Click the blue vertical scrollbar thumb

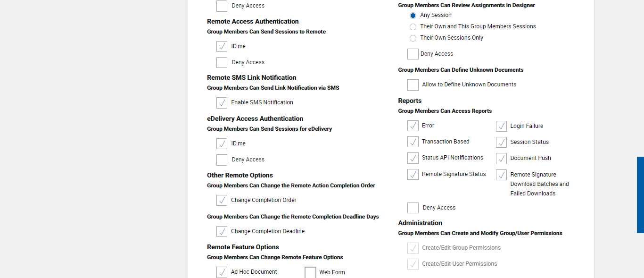pyautogui.click(x=640, y=195)
